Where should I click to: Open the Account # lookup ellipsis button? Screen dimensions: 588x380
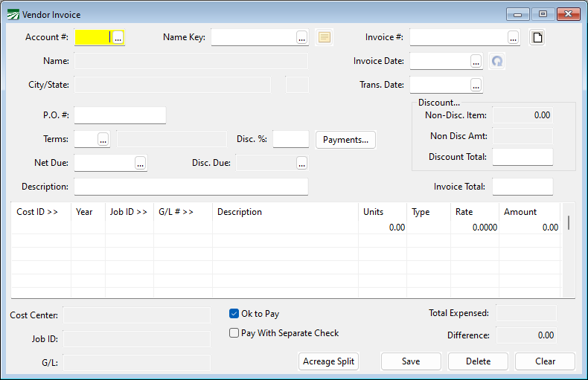click(x=118, y=37)
